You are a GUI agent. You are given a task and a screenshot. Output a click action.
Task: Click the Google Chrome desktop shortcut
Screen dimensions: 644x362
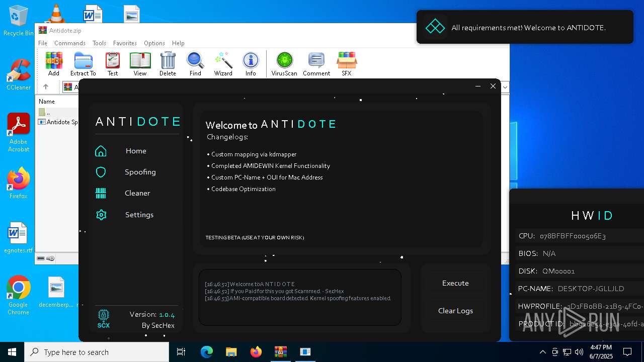click(x=19, y=296)
